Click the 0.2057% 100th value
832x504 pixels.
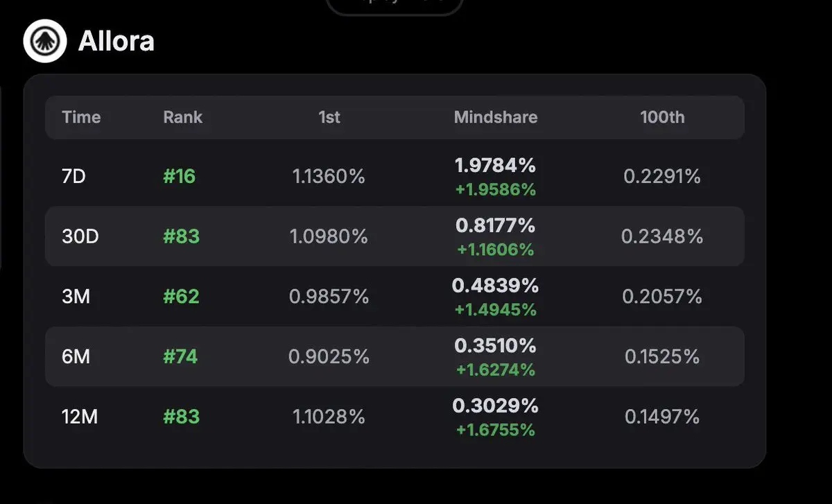[662, 297]
